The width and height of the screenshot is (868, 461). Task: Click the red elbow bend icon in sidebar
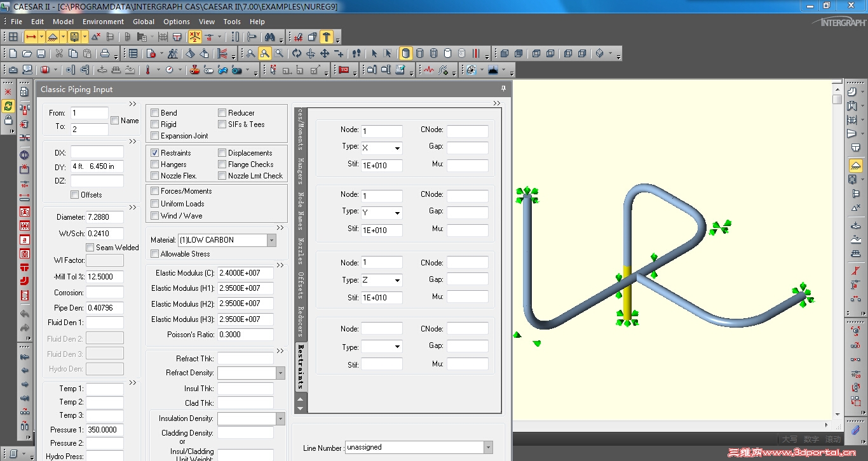click(x=25, y=281)
